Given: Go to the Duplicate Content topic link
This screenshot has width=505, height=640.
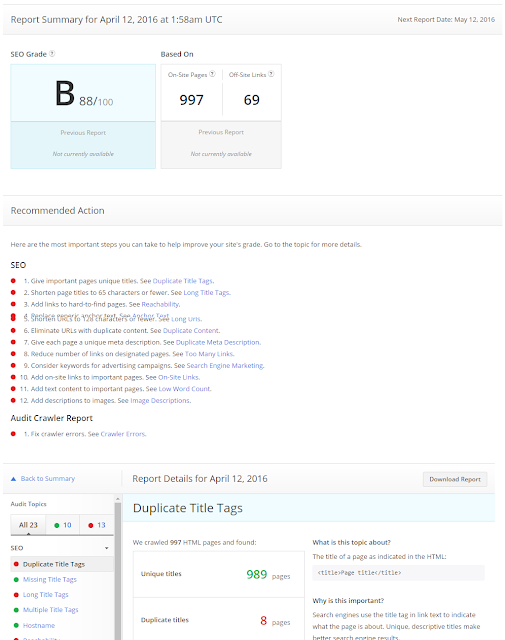Looking at the screenshot, I should [x=191, y=331].
